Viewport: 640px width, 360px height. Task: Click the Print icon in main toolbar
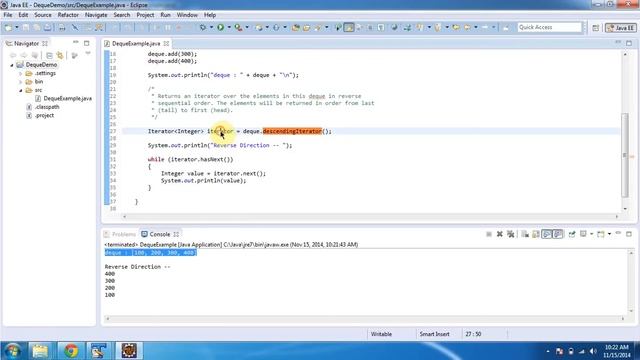[x=62, y=27]
